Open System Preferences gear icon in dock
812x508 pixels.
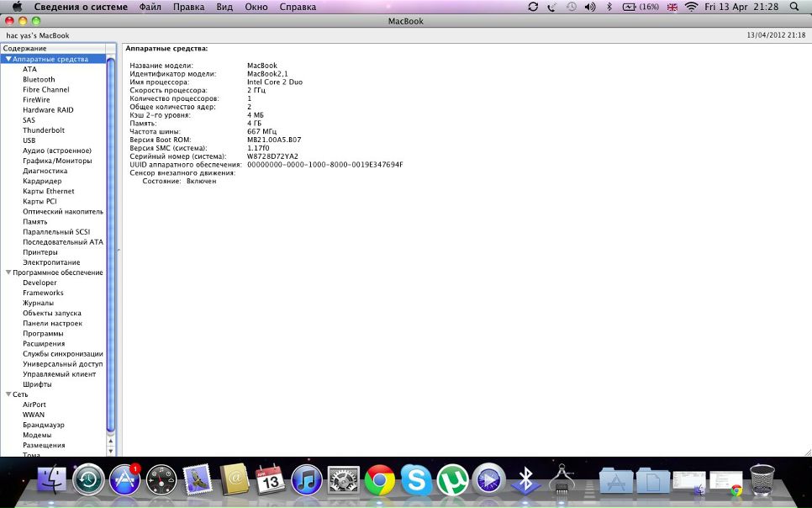(x=343, y=480)
